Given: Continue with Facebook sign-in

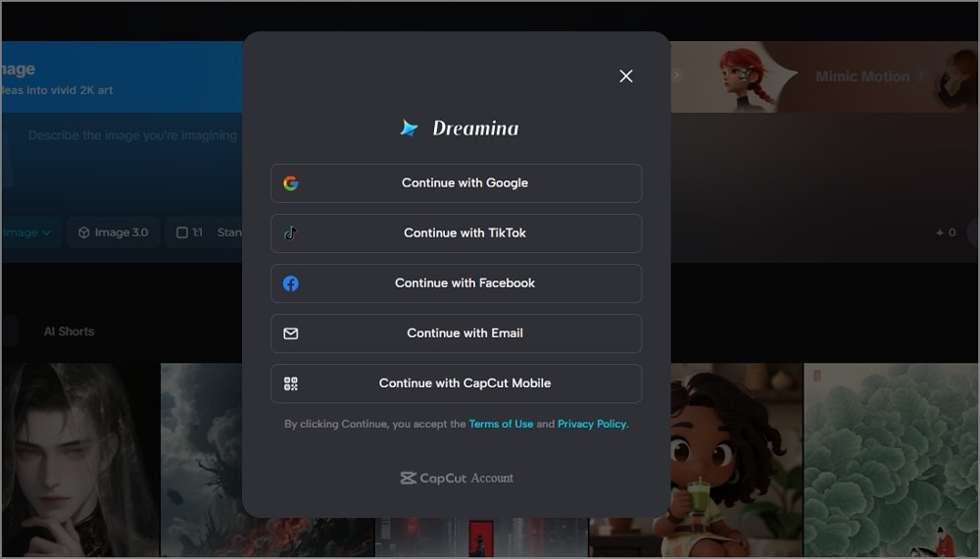Looking at the screenshot, I should click(457, 283).
